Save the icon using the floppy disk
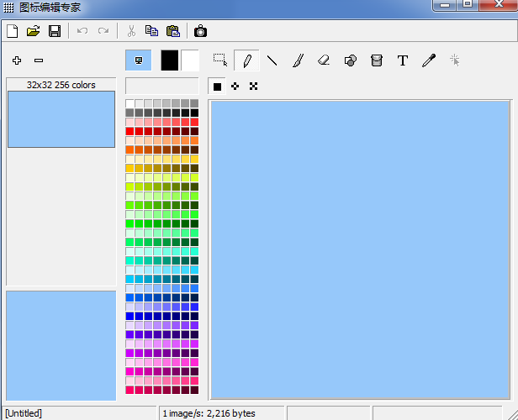Viewport: 518px width, 420px height. 54,31
